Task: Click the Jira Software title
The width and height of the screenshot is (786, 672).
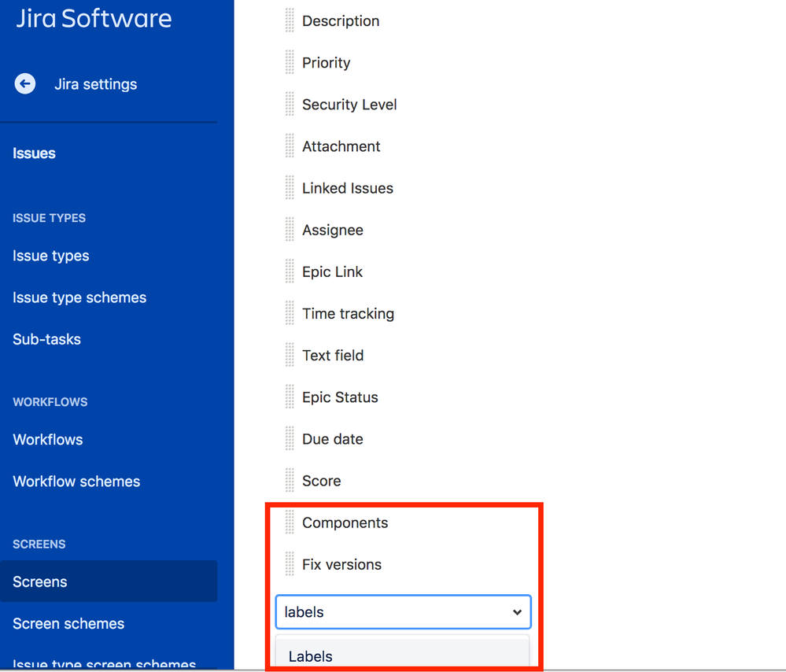Action: click(94, 19)
